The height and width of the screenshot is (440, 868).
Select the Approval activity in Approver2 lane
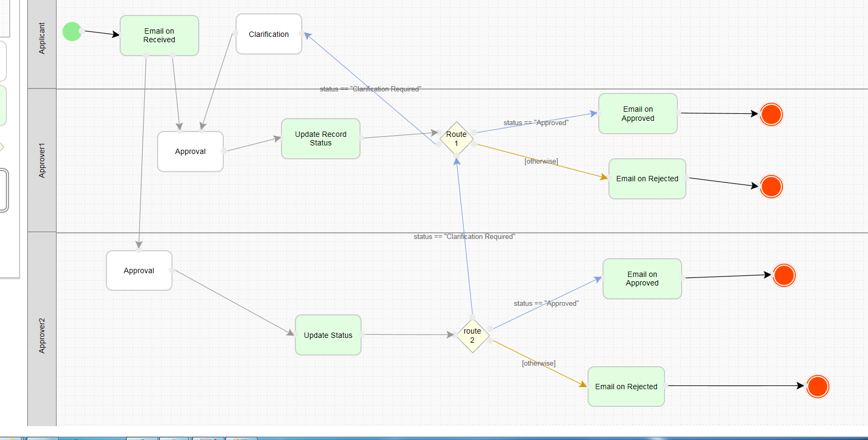(139, 271)
